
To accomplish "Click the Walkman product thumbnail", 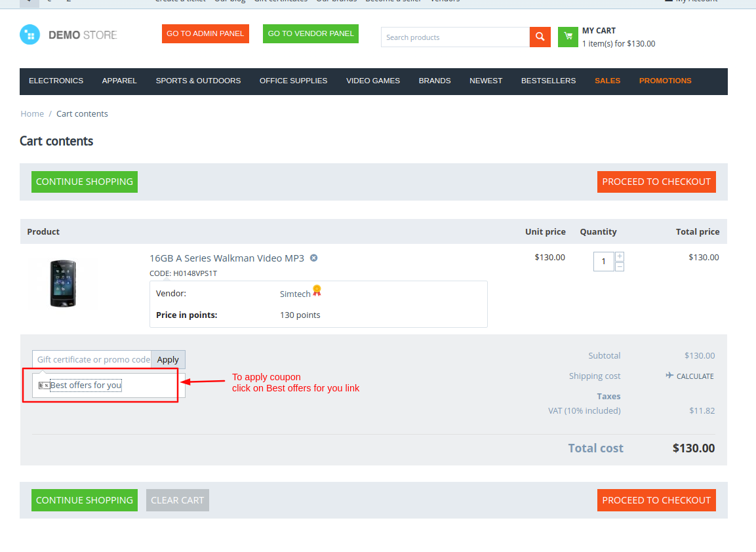I will pyautogui.click(x=63, y=283).
